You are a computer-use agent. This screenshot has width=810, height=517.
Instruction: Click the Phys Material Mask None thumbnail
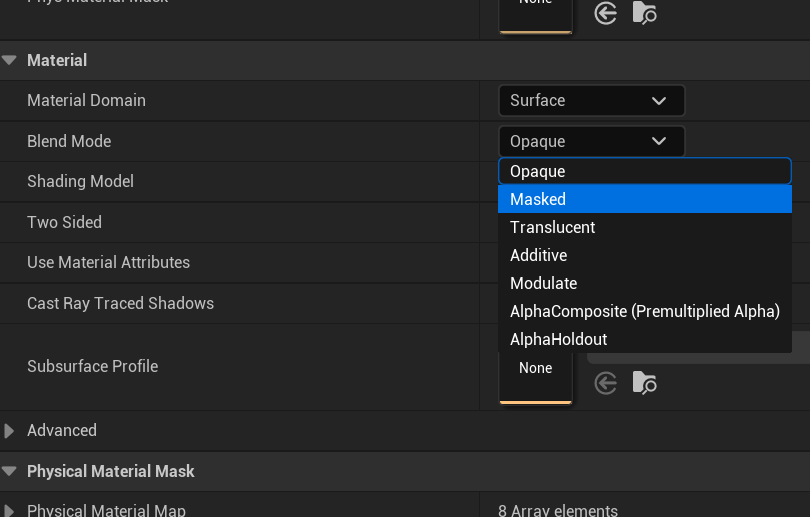[x=535, y=12]
